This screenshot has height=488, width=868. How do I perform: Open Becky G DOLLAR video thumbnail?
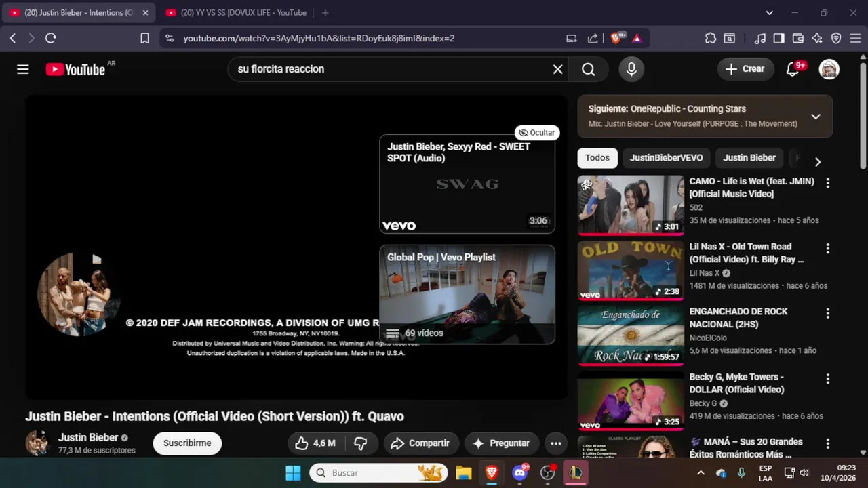[631, 401]
